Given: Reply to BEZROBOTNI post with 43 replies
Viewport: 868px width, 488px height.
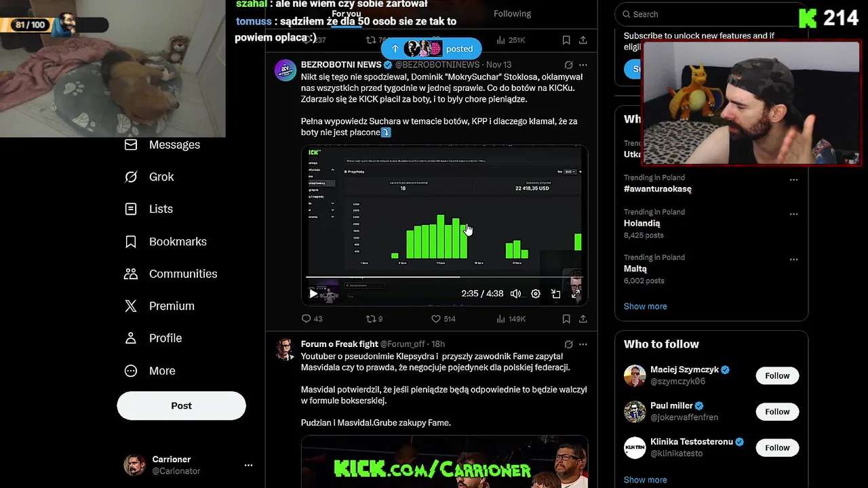Looking at the screenshot, I should point(312,319).
